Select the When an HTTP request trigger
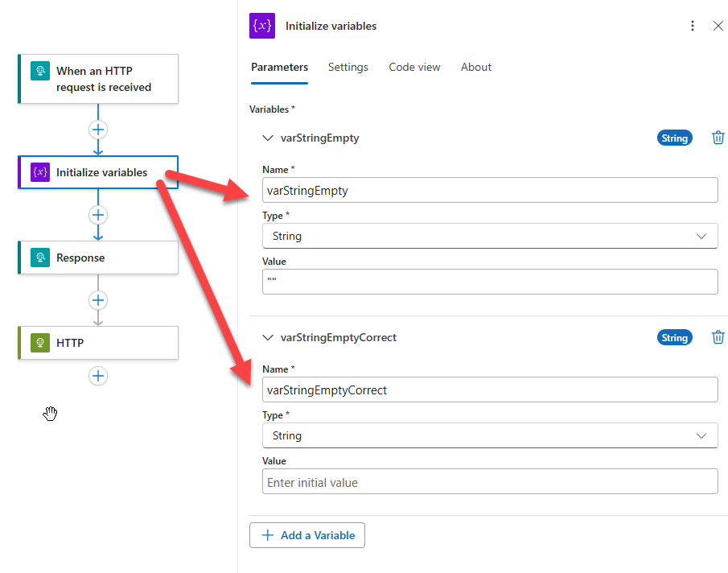 [98, 79]
